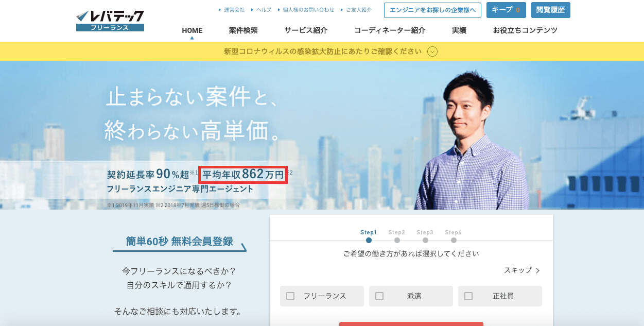This screenshot has height=326, width=644.
Task: Click the Step2 progress dot
Action: 397,240
